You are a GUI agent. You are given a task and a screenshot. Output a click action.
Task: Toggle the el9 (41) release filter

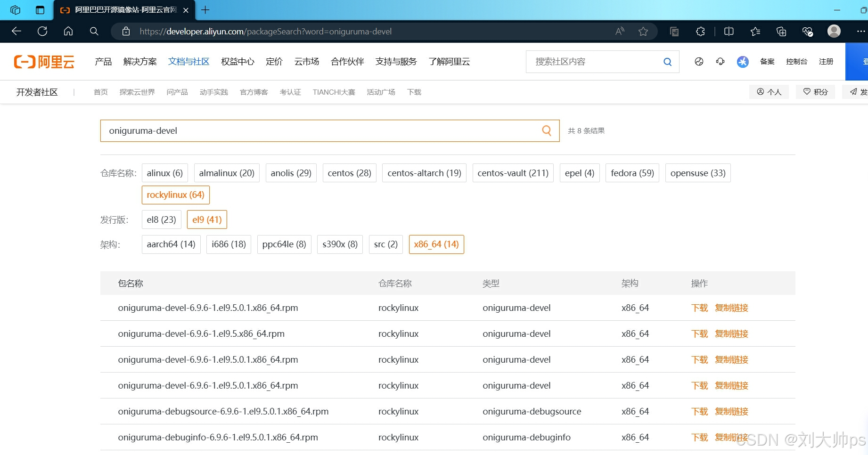coord(207,219)
